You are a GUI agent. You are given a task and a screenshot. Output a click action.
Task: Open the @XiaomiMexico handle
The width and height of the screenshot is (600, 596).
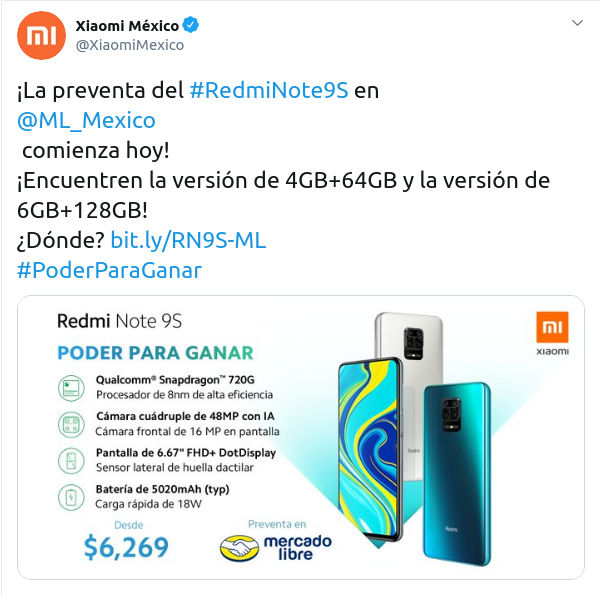point(130,45)
